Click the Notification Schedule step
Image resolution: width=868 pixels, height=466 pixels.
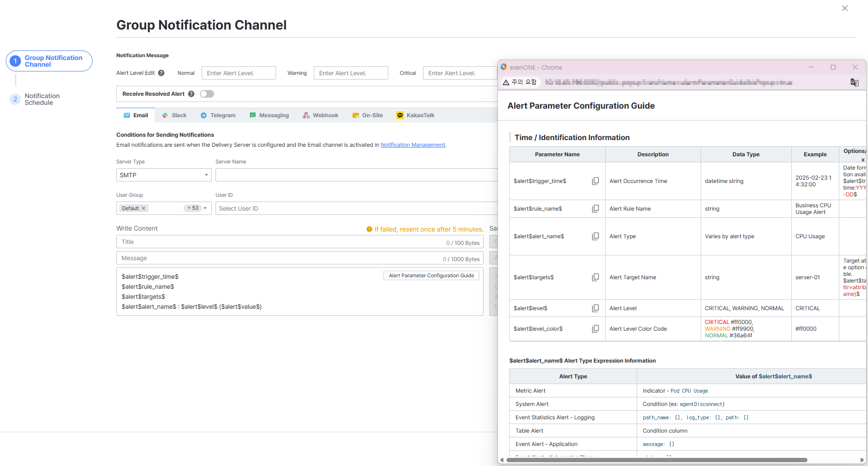tap(42, 99)
